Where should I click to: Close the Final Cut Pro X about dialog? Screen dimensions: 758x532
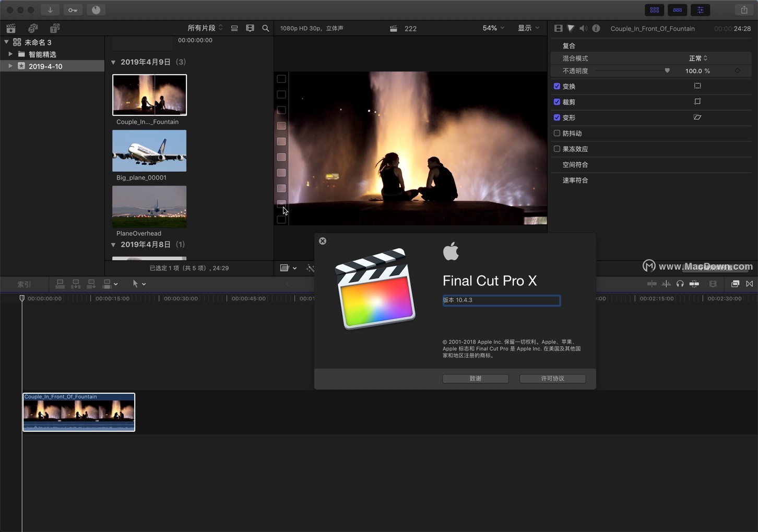(323, 241)
